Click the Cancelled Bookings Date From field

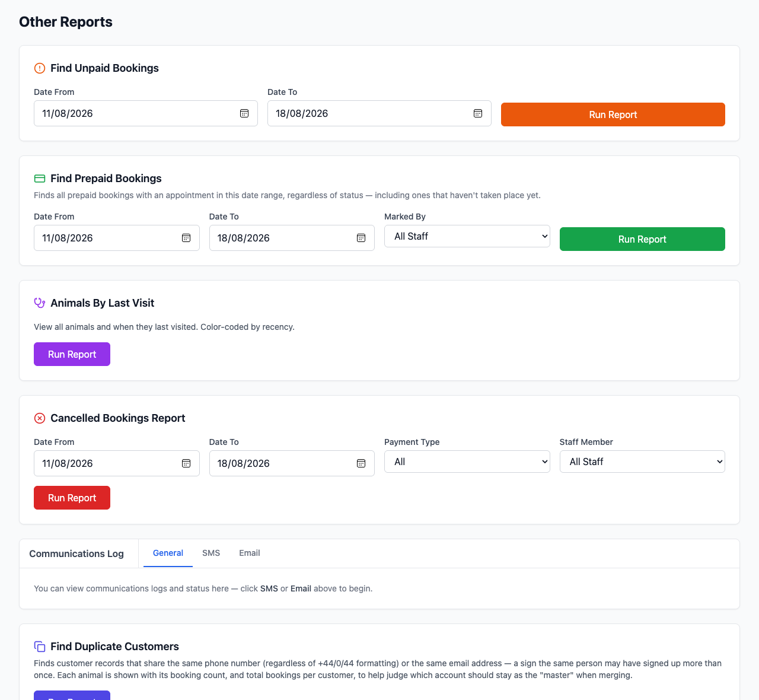tap(117, 463)
